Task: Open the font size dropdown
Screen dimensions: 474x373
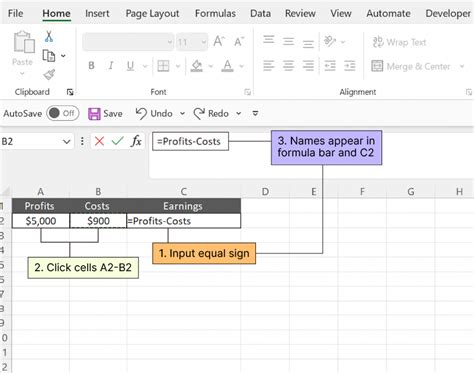Action: click(x=203, y=42)
